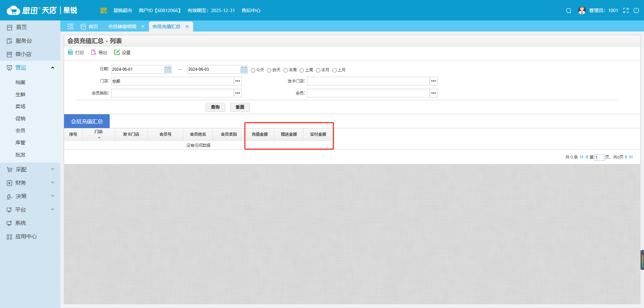The height and width of the screenshot is (308, 644).
Task: Open 会员 under the 营运 menu
Action: [x=20, y=131]
